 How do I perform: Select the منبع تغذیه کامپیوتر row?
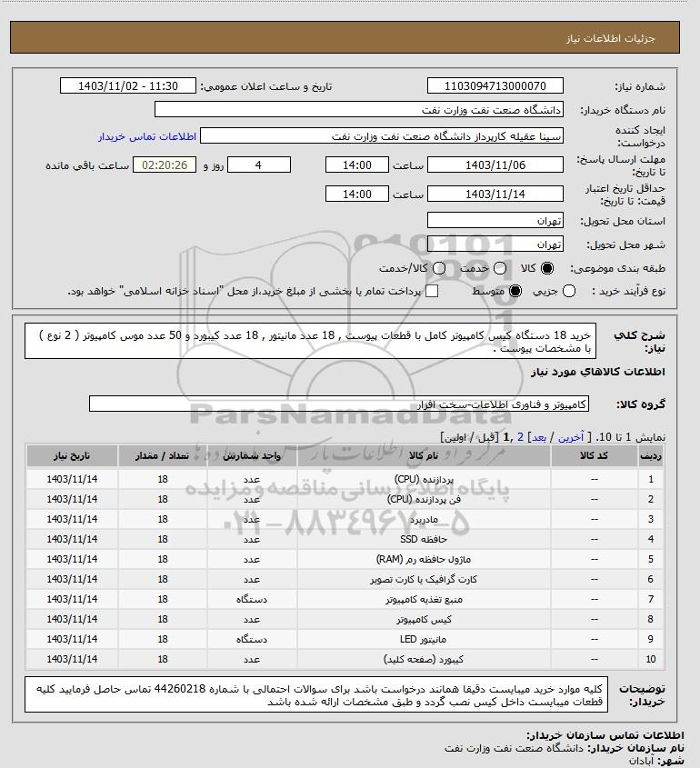pos(345,600)
